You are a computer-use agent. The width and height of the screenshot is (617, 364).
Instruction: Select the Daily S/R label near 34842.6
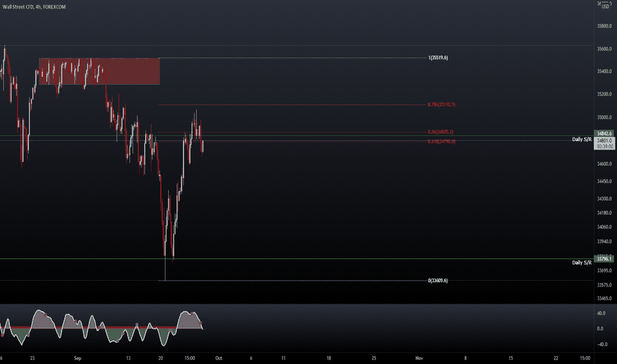click(582, 139)
